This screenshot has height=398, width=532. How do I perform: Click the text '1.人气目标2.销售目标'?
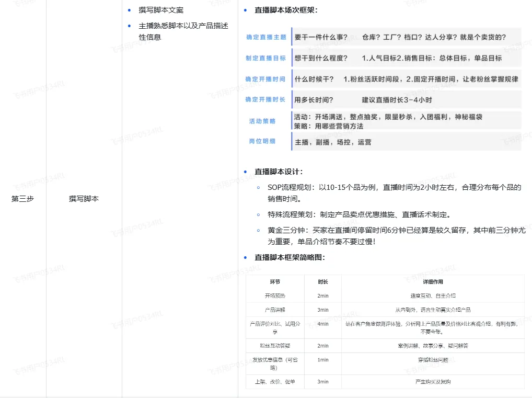click(x=397, y=58)
